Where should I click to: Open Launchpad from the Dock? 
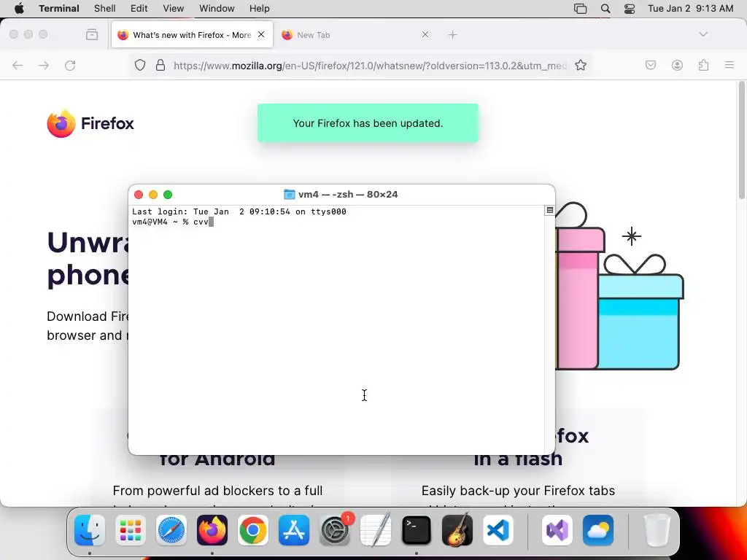point(131,530)
